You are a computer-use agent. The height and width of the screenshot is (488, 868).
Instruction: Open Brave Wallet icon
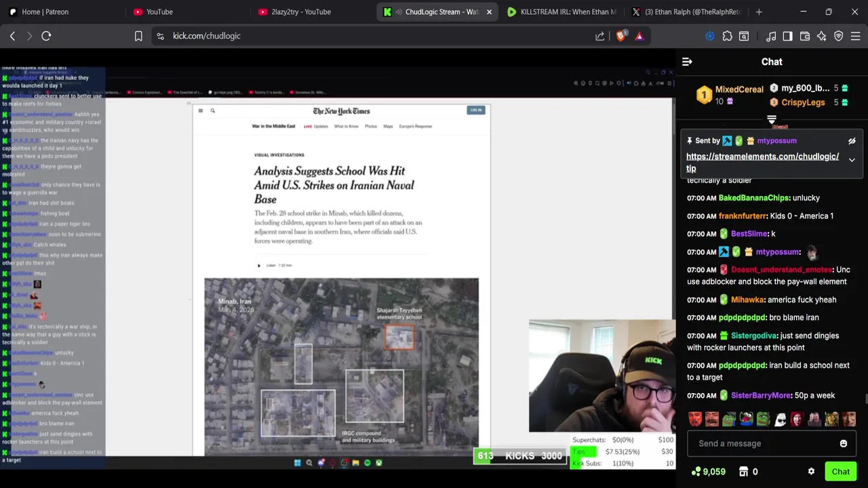(805, 36)
